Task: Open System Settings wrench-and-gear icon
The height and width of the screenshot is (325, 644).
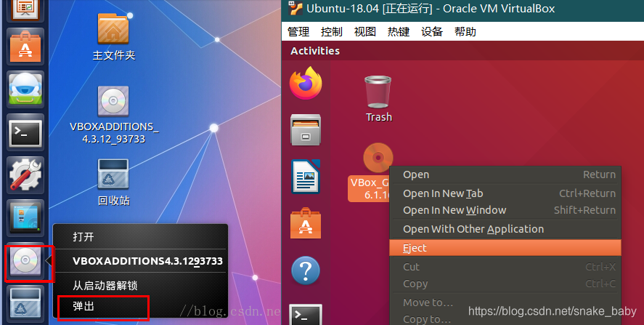Action: tap(25, 174)
